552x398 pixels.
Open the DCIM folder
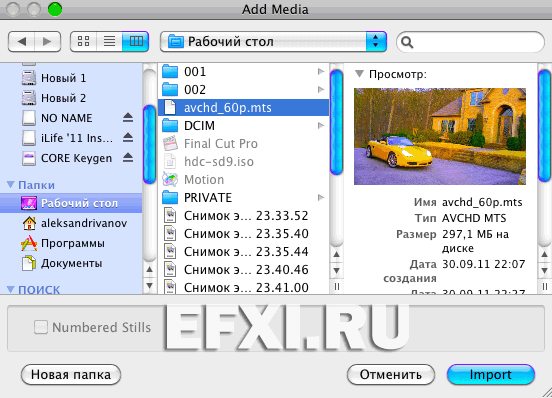(244, 125)
